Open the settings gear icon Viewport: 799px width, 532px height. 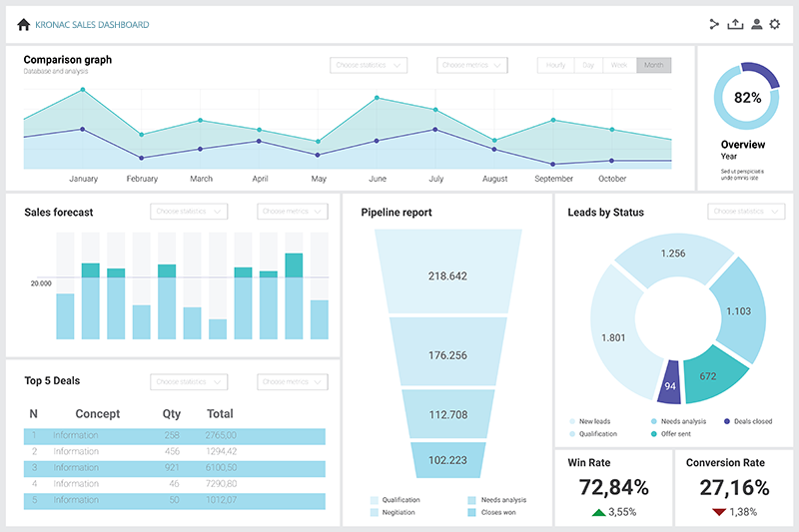[x=775, y=25]
